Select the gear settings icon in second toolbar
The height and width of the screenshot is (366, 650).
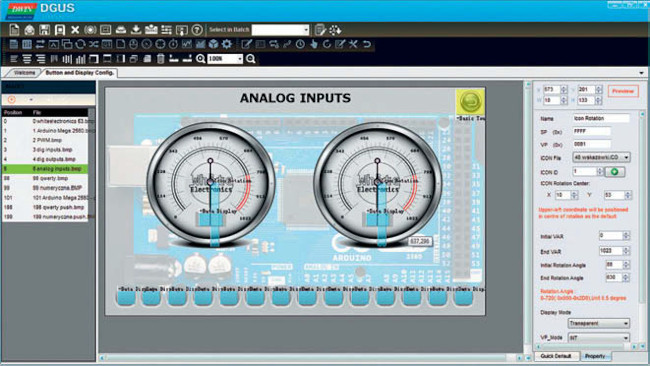click(226, 44)
